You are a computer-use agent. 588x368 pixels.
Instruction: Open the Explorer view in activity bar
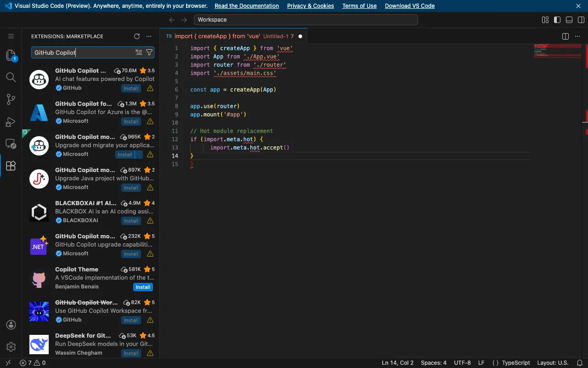[x=11, y=55]
